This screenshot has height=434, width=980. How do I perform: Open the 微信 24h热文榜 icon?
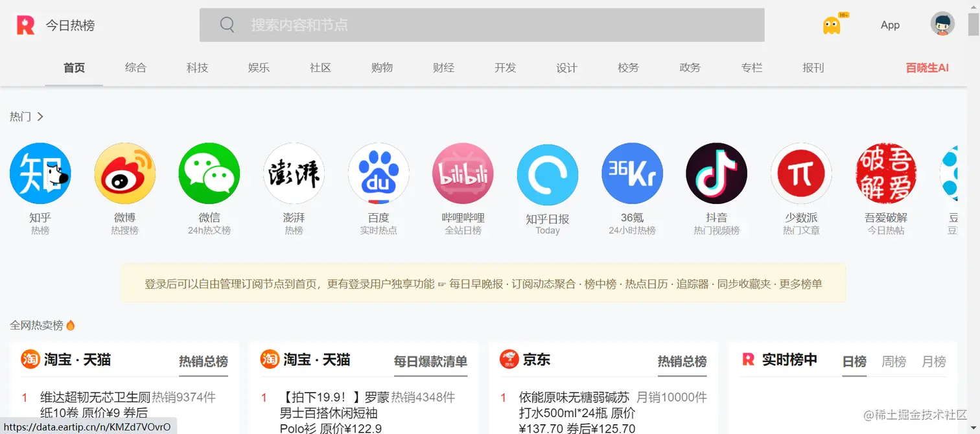209,174
